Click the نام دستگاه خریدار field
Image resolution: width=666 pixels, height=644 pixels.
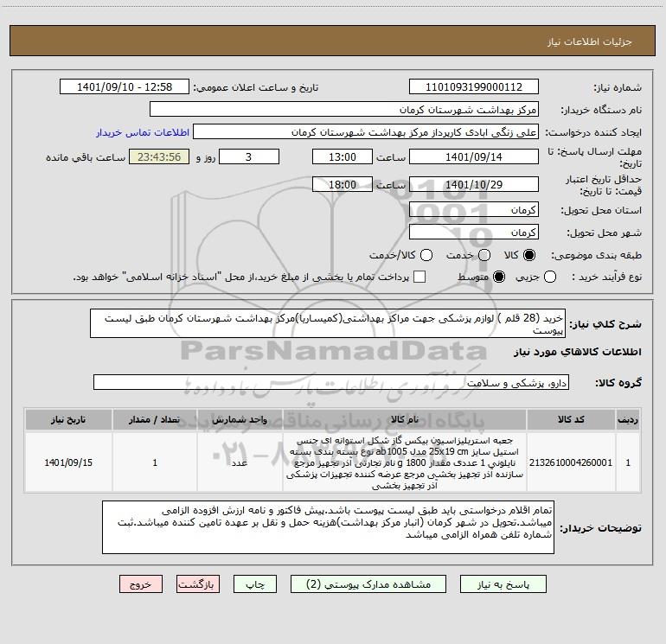click(x=344, y=109)
